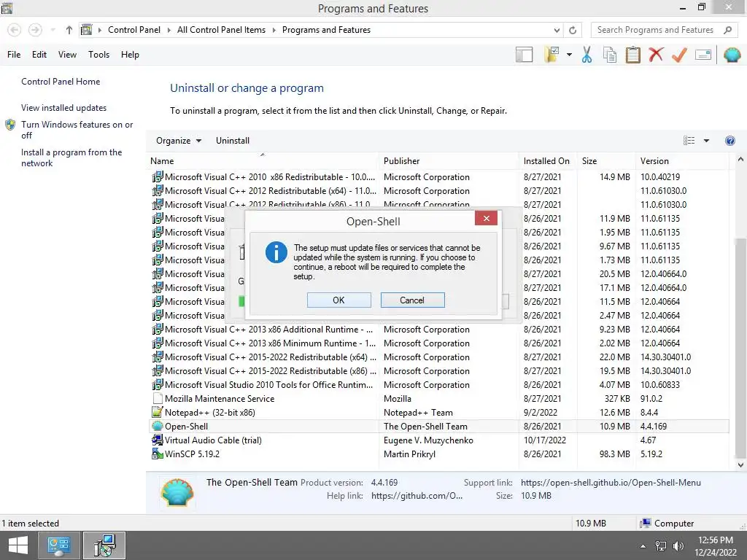Expand the arrow after All Control Panel Items
The width and height of the screenshot is (747, 560).
pyautogui.click(x=274, y=30)
